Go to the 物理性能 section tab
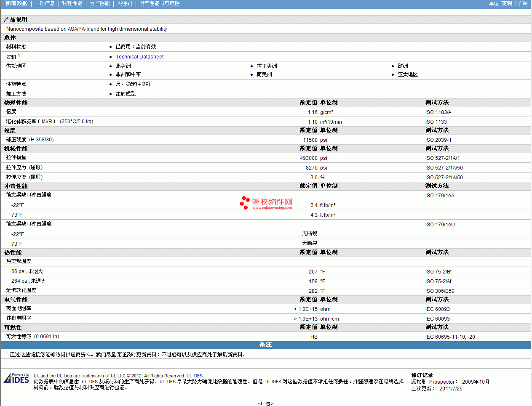 pos(72,3)
